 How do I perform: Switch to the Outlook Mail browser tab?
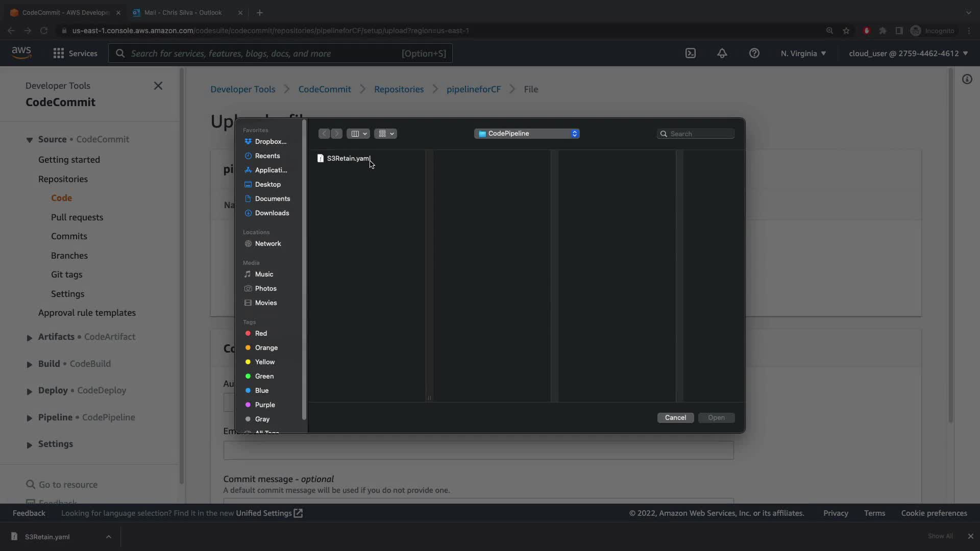click(183, 12)
